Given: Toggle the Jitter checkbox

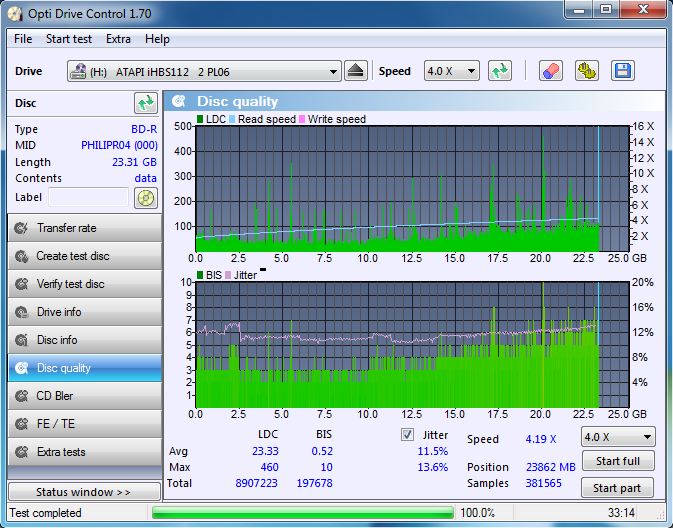Looking at the screenshot, I should tap(407, 434).
